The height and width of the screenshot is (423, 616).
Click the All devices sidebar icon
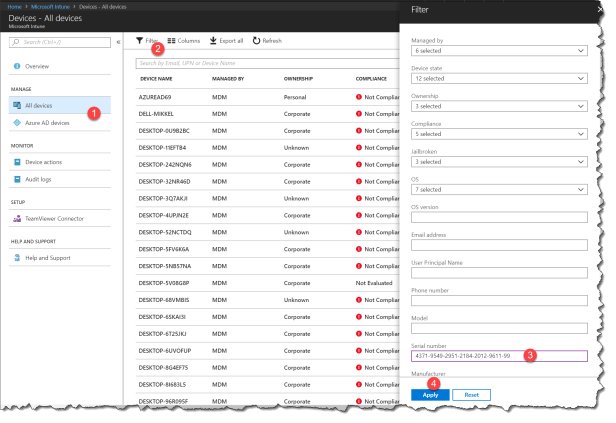17,105
